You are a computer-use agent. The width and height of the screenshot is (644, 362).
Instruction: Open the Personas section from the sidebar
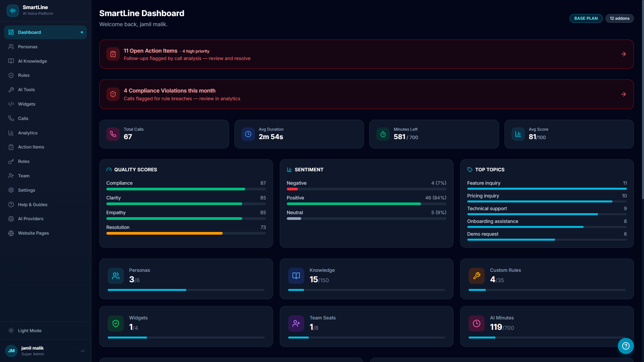[28, 47]
